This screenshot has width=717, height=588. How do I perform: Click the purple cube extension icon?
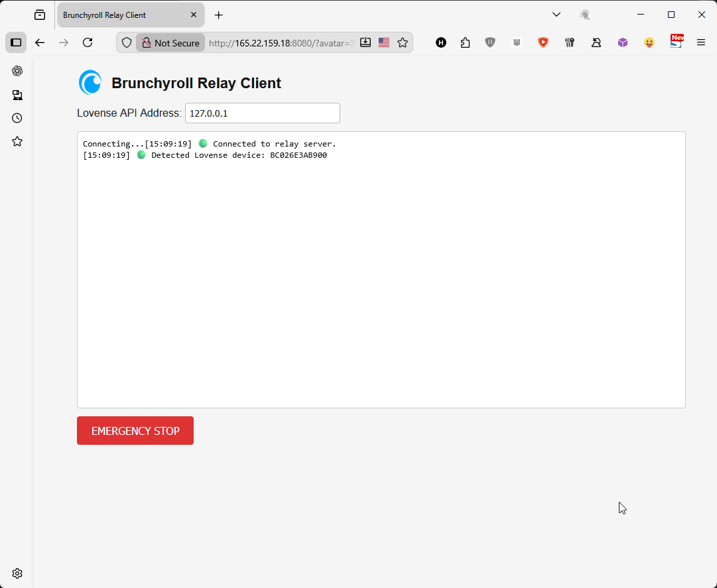tap(622, 42)
